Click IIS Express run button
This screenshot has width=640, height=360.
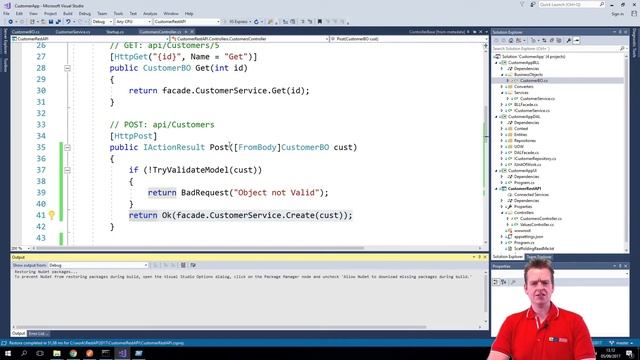(236, 22)
